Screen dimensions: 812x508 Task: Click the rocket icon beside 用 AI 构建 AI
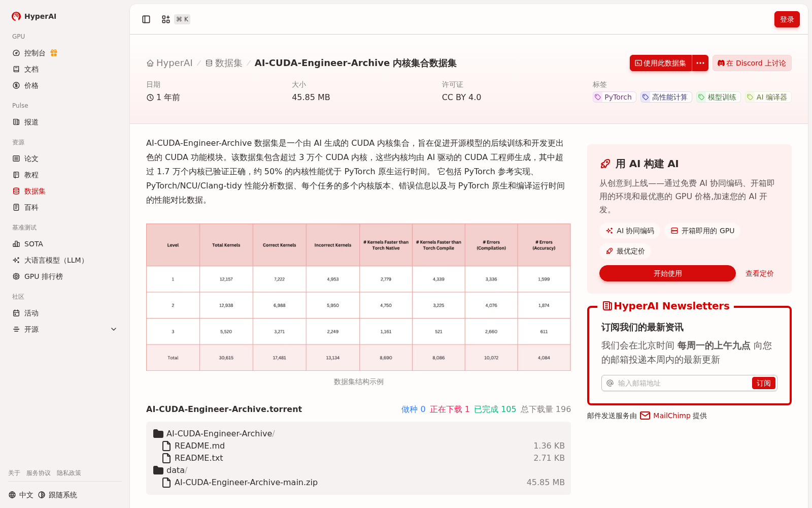605,164
